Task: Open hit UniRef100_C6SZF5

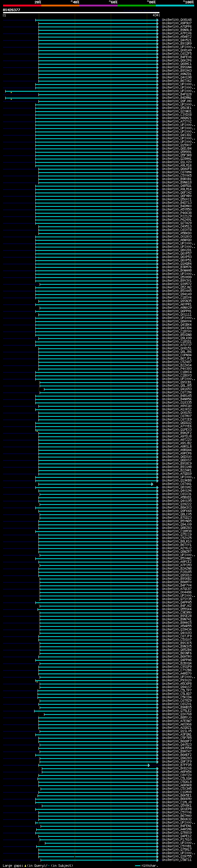Action: click(x=177, y=54)
